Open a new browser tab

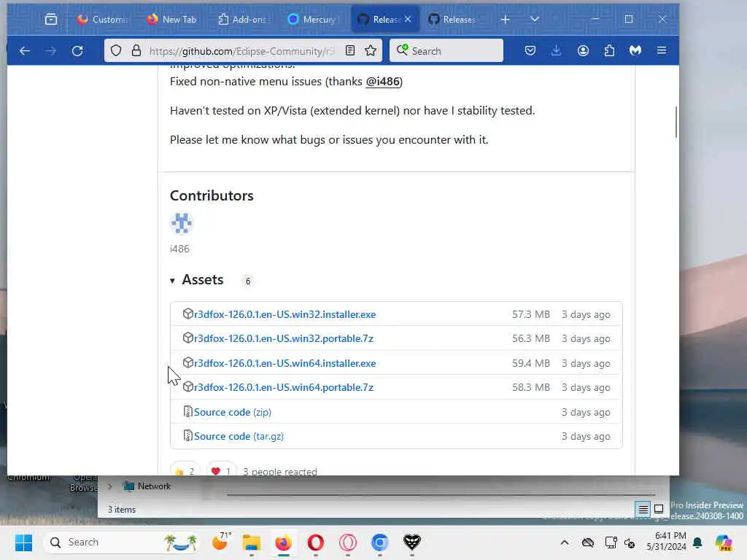tap(506, 19)
